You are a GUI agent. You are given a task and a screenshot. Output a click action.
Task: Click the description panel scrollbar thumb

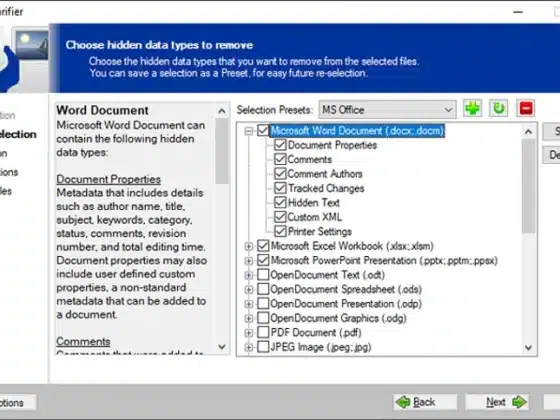point(222,151)
